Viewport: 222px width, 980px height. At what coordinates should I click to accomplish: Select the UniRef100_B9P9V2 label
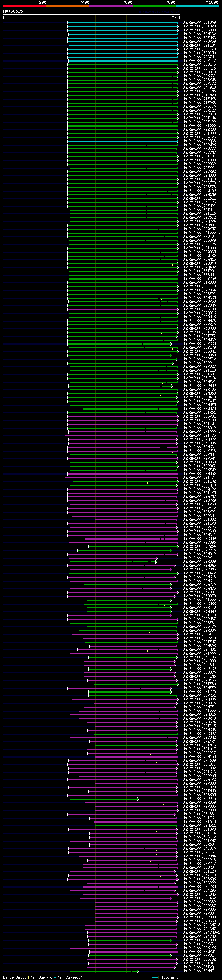(199, 465)
